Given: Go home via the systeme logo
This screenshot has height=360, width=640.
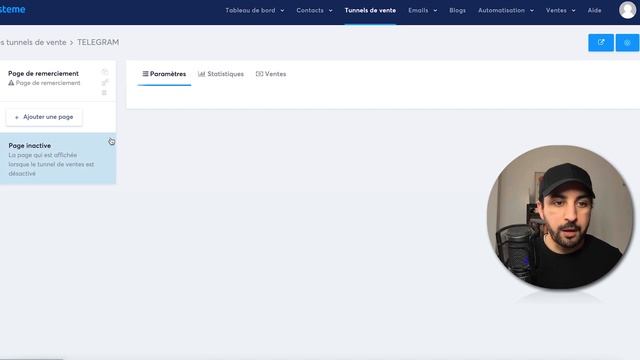Looking at the screenshot, I should (12, 9).
